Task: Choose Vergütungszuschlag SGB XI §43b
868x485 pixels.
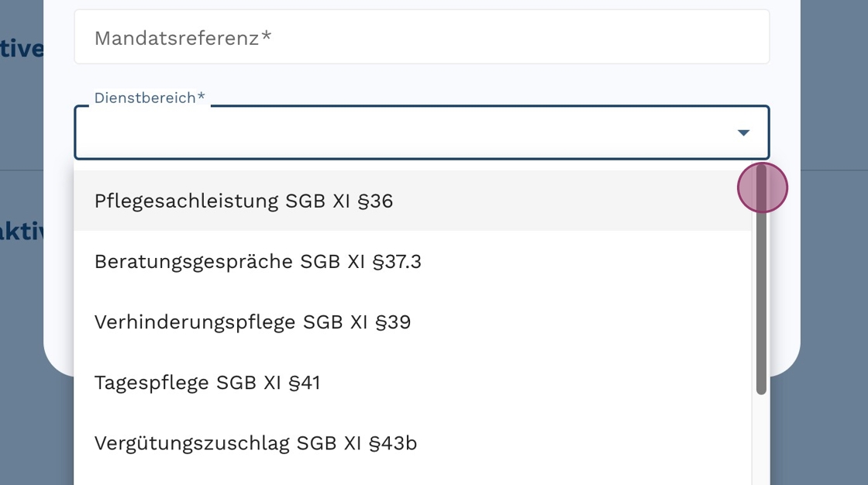Action: pos(255,443)
